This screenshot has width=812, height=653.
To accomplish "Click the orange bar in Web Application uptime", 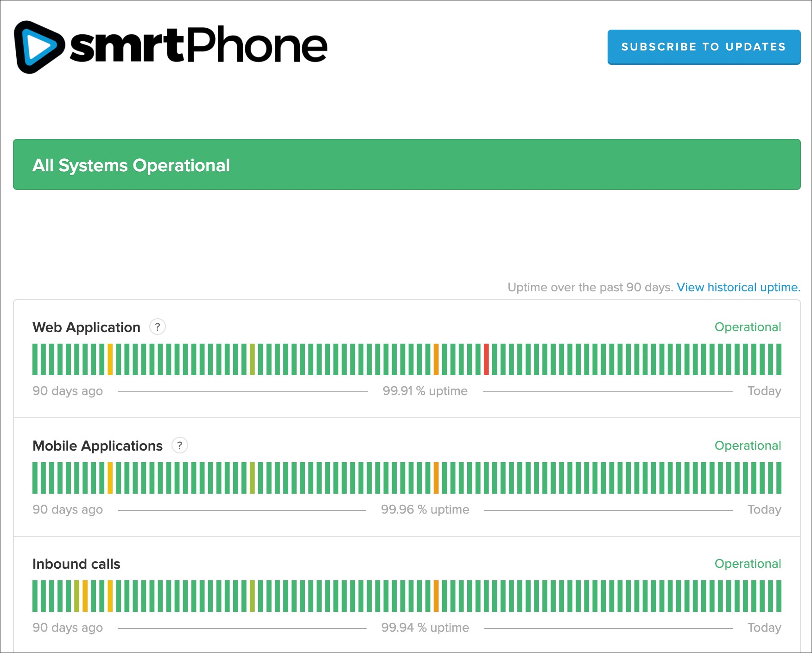I will (436, 359).
